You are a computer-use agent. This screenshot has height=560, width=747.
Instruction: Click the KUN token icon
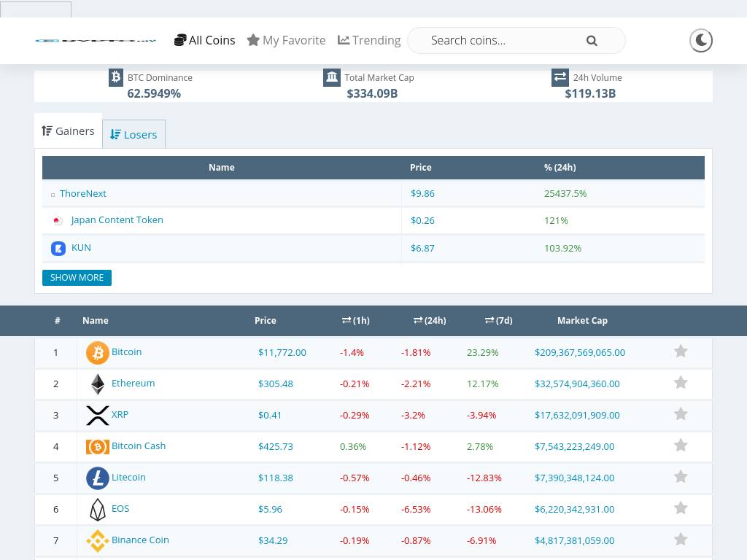(58, 249)
